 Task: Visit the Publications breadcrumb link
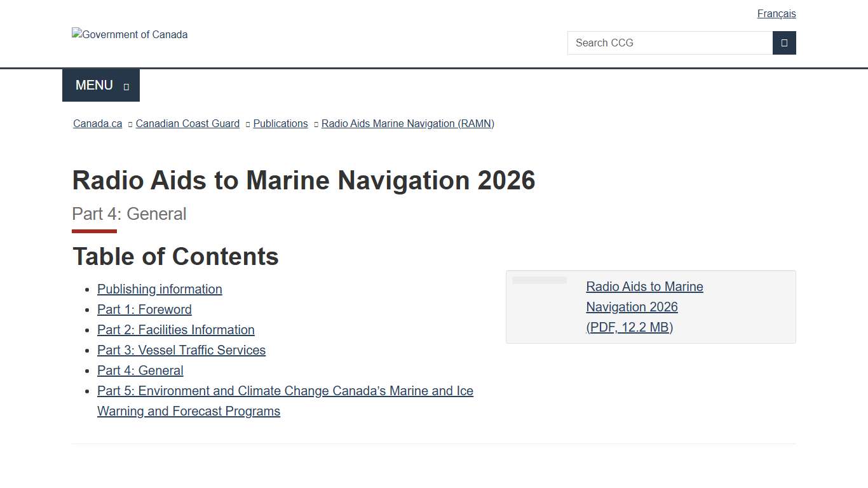[x=280, y=123]
